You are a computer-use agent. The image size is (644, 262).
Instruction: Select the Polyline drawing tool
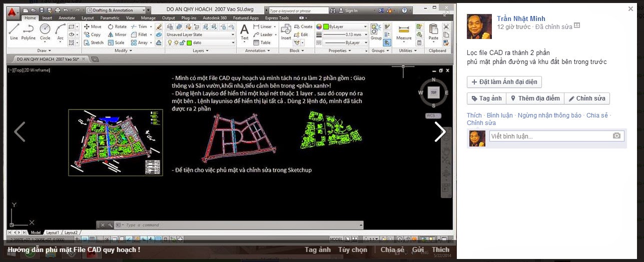(29, 31)
